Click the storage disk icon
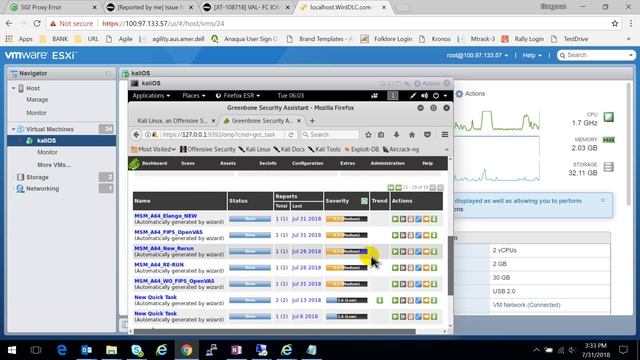 pyautogui.click(x=609, y=167)
